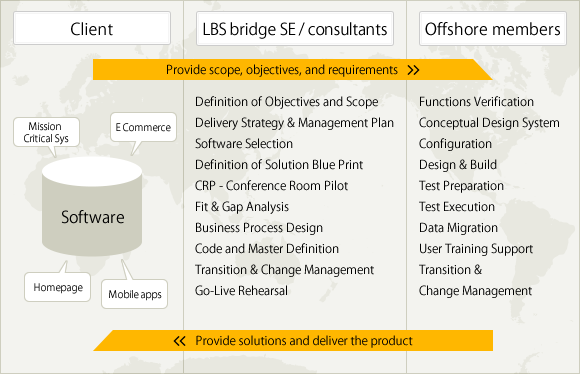Select the Mission Critical Sys bubble

pos(46,132)
